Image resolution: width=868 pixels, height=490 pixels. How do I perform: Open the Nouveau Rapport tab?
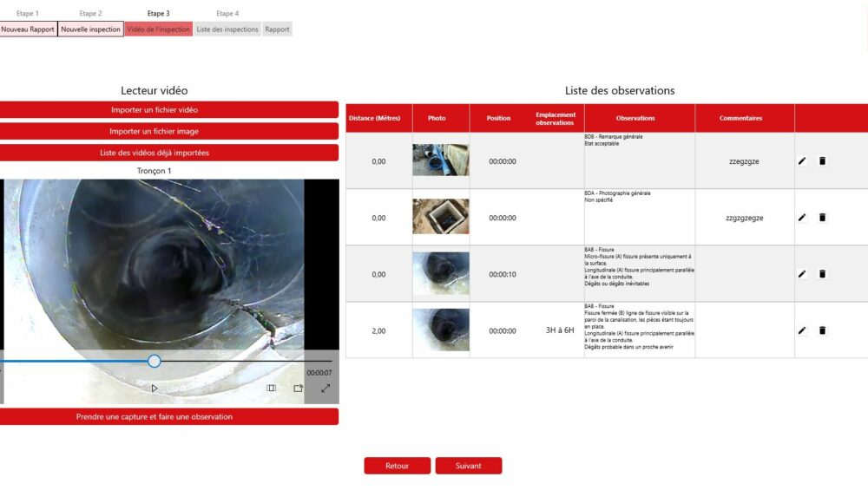tap(28, 29)
